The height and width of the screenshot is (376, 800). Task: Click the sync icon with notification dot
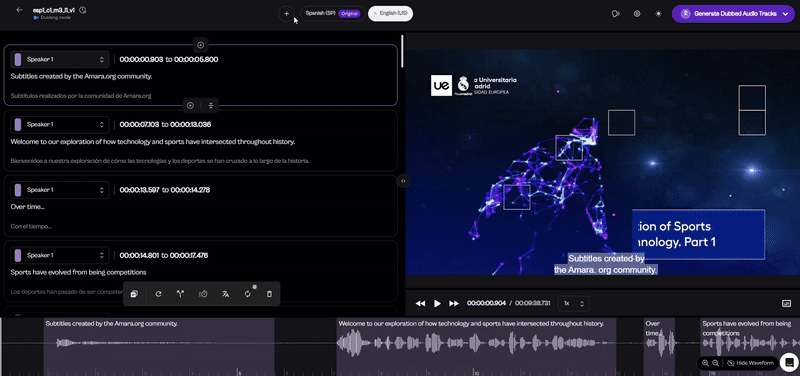point(248,294)
